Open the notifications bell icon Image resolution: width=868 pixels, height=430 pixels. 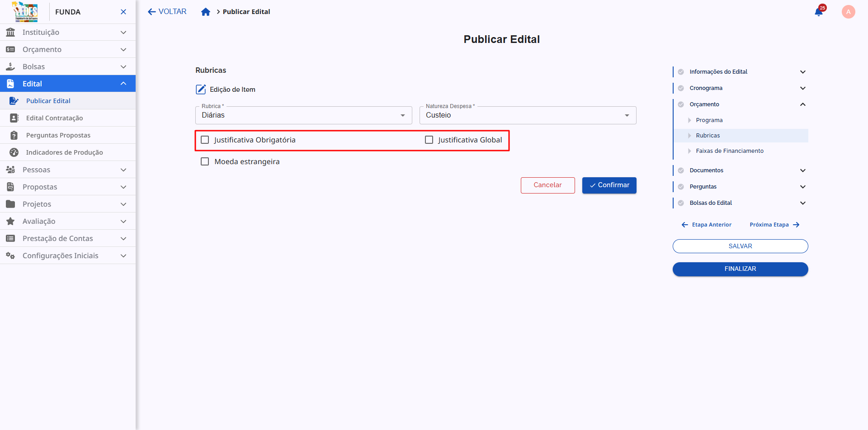coord(819,12)
